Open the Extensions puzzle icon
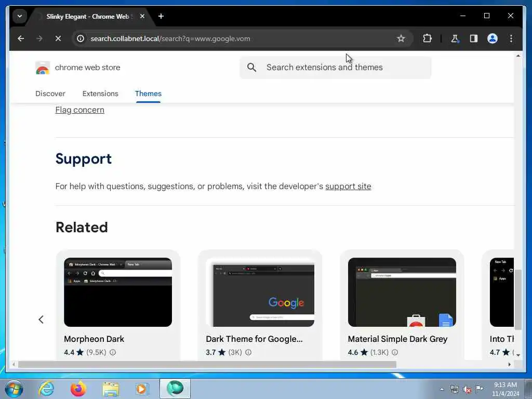532x399 pixels. pyautogui.click(x=427, y=38)
